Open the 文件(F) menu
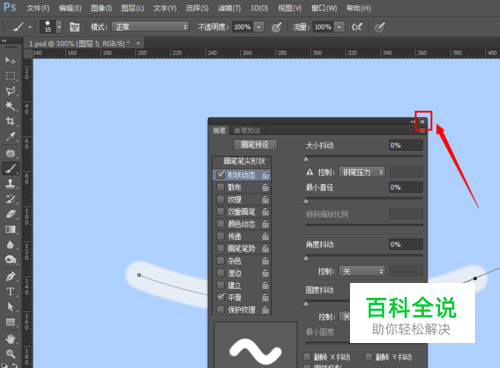Screen dimensions: 500x368 pyautogui.click(x=38, y=8)
